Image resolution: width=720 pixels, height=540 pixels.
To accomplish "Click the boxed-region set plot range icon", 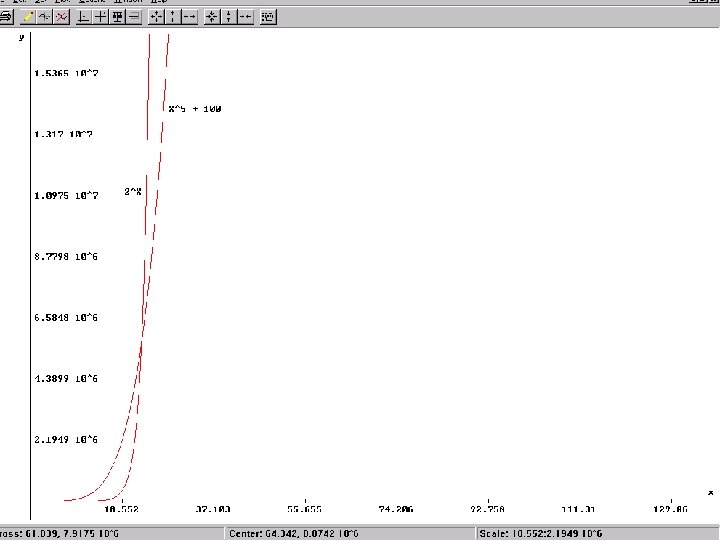I will pos(118,17).
